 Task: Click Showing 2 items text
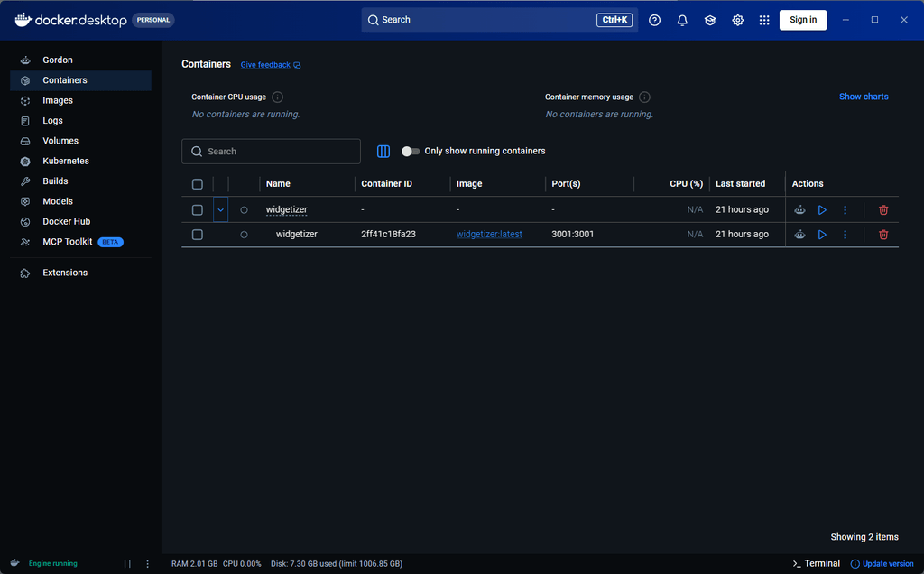pos(864,537)
